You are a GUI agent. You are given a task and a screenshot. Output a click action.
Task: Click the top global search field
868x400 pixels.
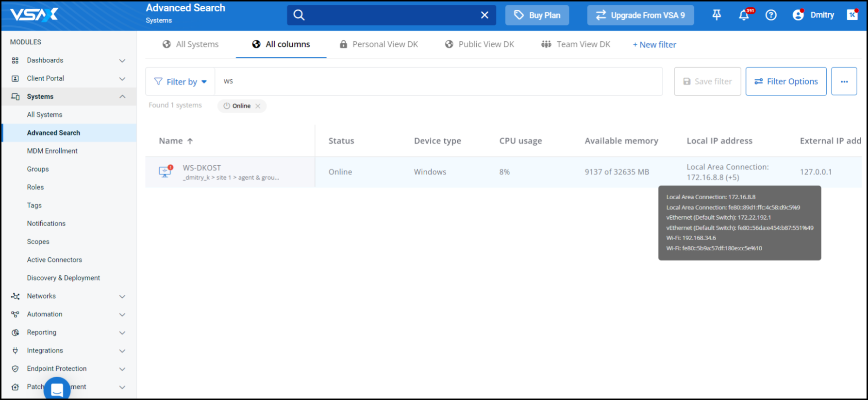point(391,15)
